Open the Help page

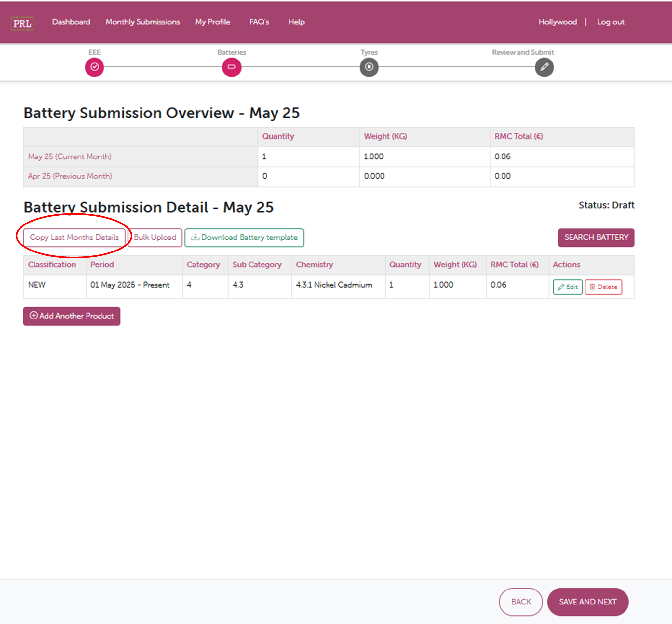coord(296,21)
